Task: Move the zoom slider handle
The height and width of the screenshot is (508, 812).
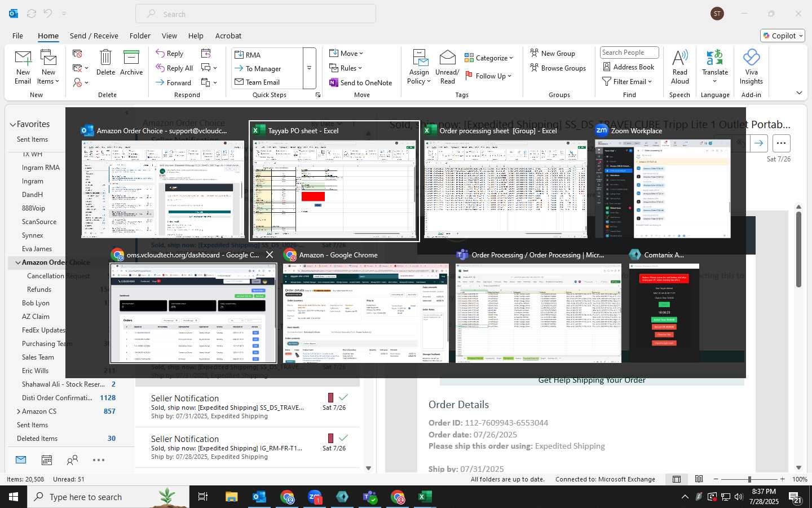Action: pyautogui.click(x=749, y=479)
